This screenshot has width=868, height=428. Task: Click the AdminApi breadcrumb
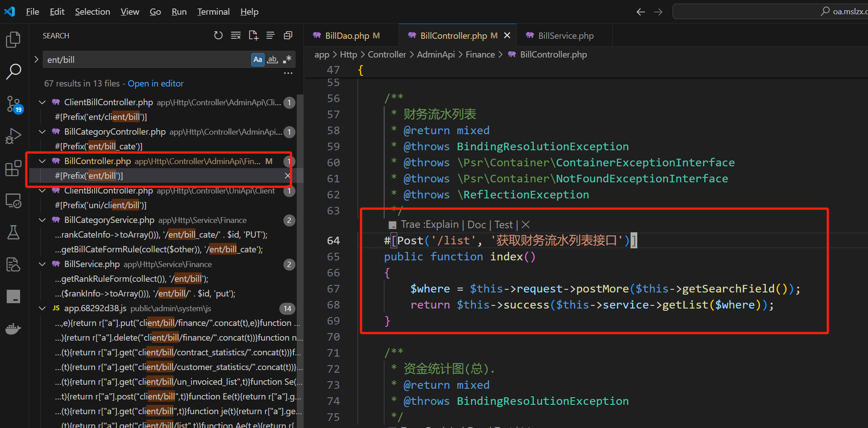point(436,54)
